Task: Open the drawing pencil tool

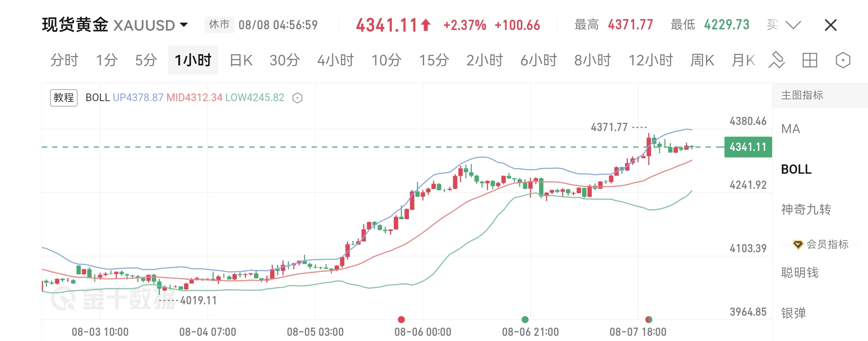Action: pos(776,60)
